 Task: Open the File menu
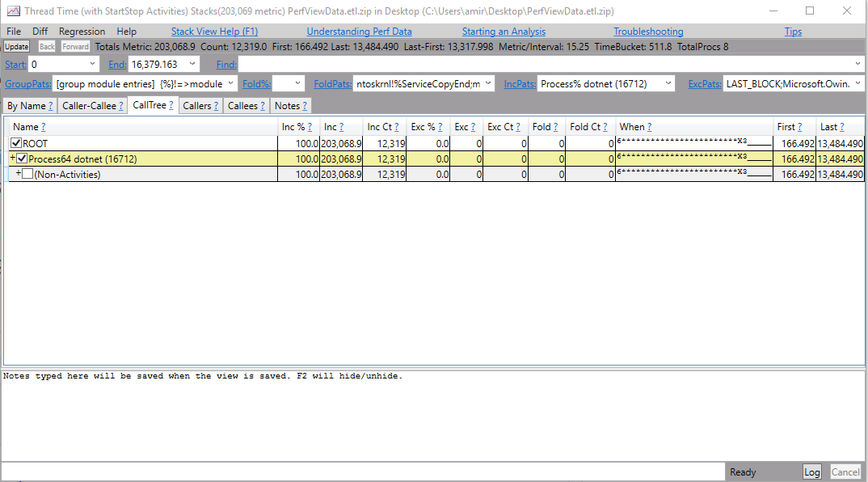click(12, 31)
